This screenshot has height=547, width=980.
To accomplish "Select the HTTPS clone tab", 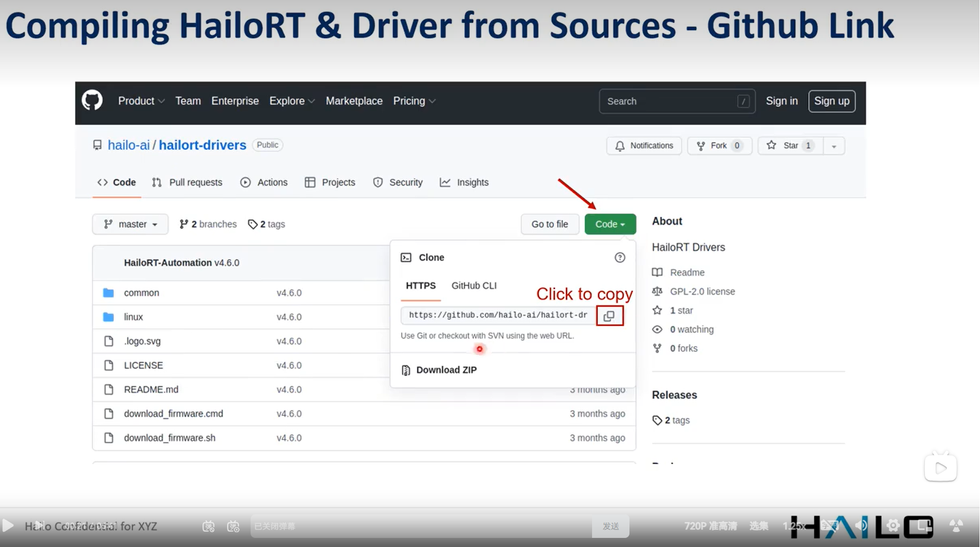I will click(x=421, y=286).
